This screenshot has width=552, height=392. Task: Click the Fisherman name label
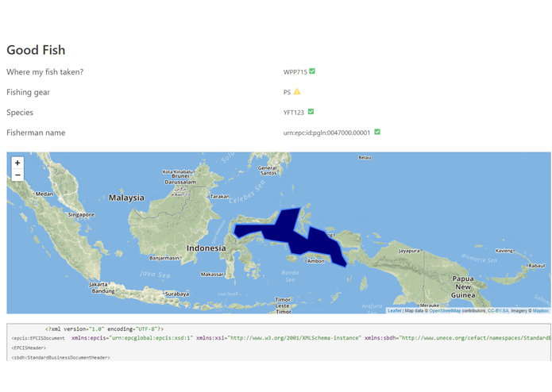pyautogui.click(x=36, y=133)
